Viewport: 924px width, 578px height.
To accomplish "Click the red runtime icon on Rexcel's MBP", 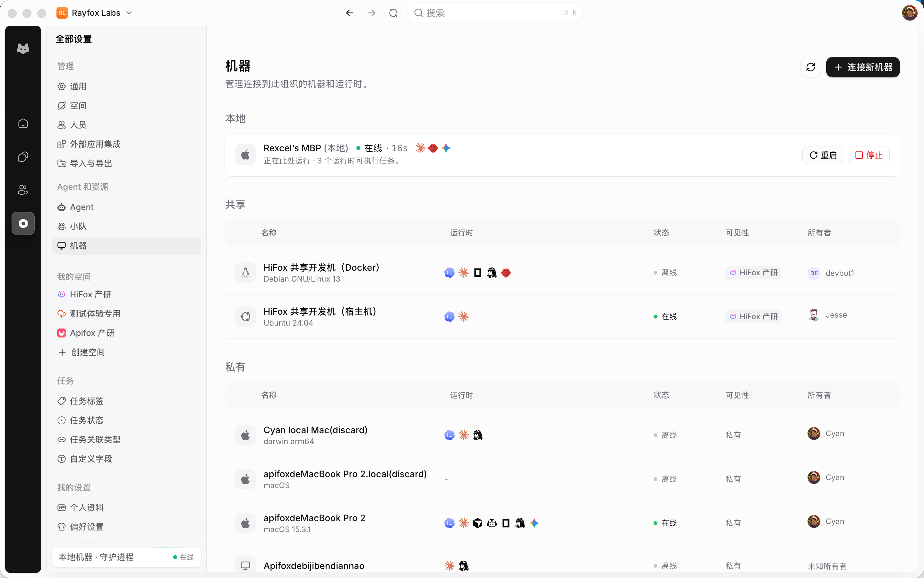I will click(x=433, y=148).
